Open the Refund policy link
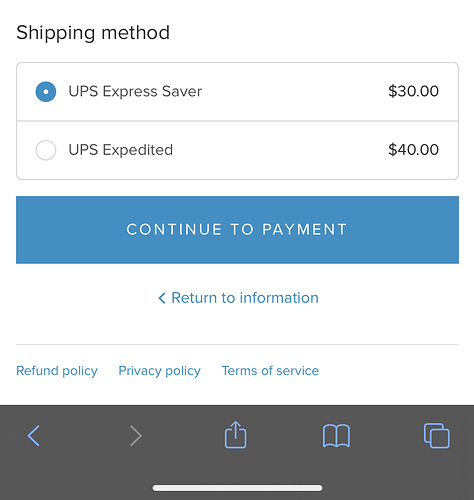 [x=57, y=371]
